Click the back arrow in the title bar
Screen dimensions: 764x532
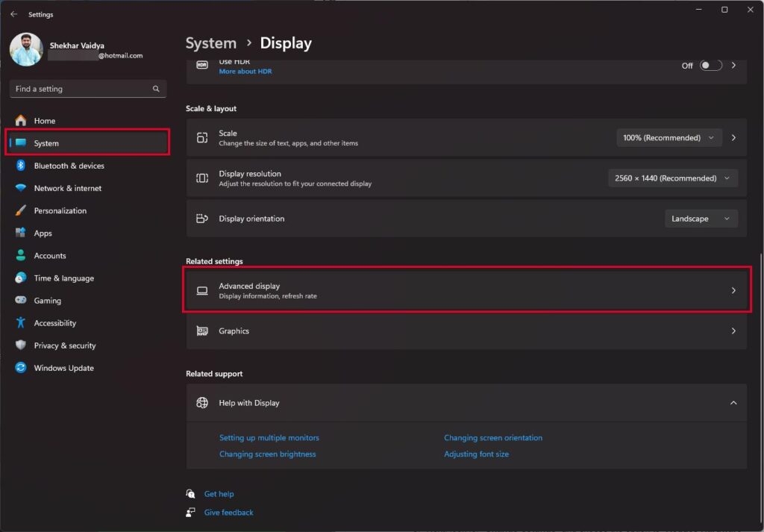13,14
